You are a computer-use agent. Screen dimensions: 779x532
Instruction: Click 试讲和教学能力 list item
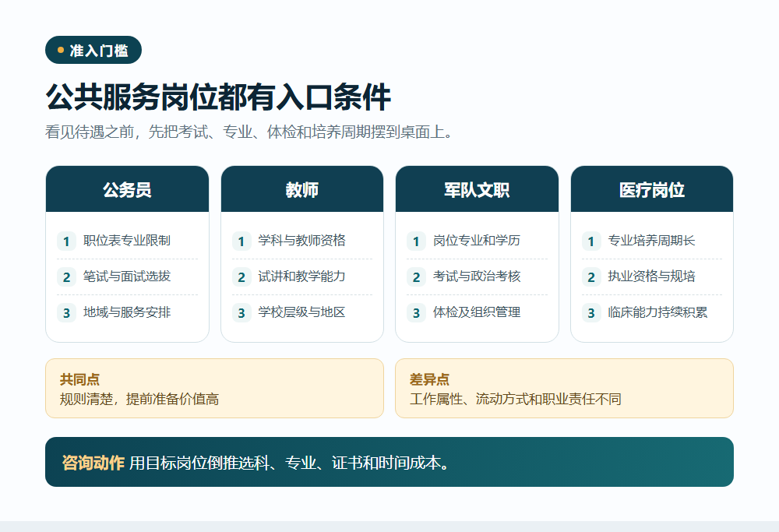(x=301, y=277)
